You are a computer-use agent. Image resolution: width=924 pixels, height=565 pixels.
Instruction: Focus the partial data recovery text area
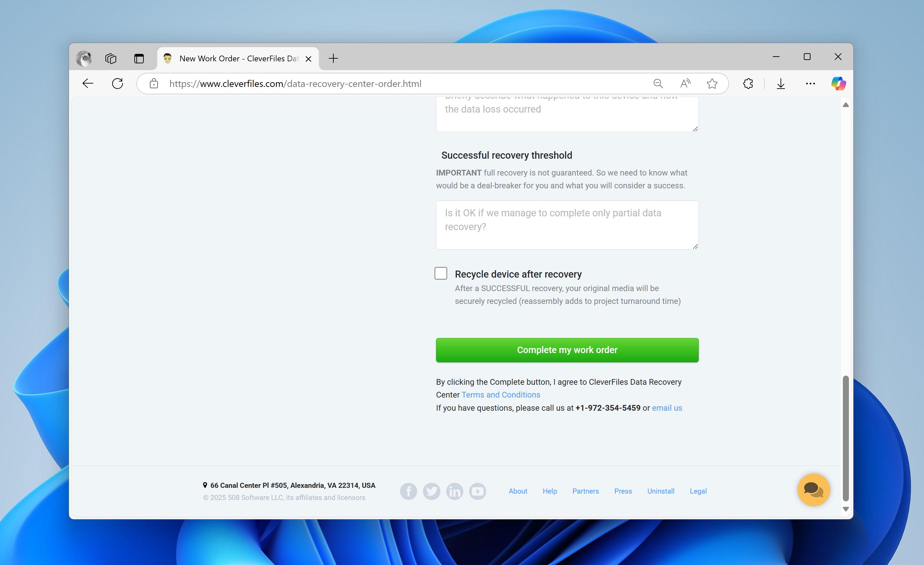(x=567, y=225)
